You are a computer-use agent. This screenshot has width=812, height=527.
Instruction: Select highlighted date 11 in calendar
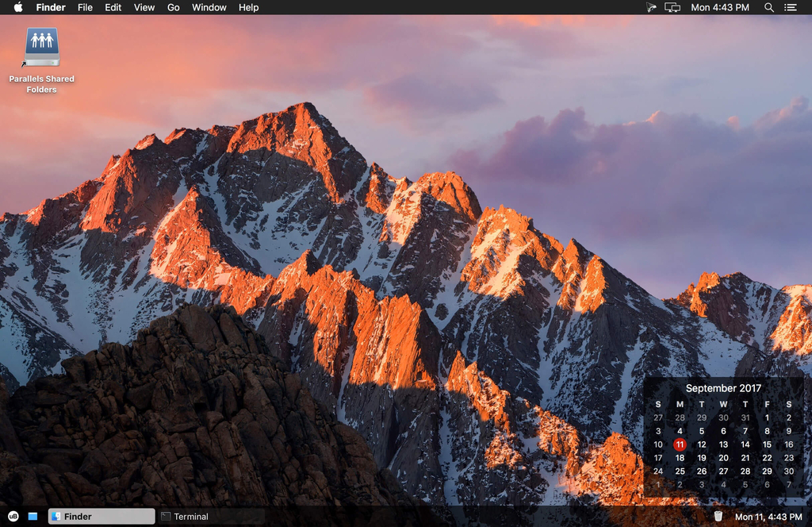[x=680, y=444]
